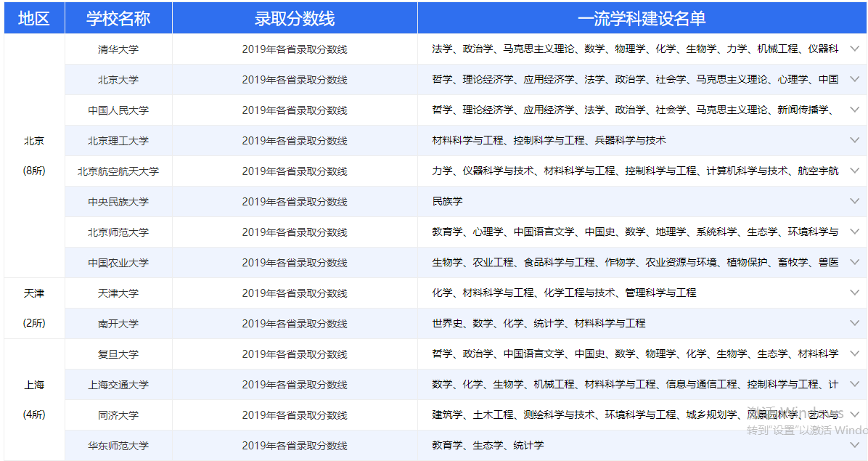Click the subject text 信息与通信工程
Image resolution: width=868 pixels, height=461 pixels.
701,383
